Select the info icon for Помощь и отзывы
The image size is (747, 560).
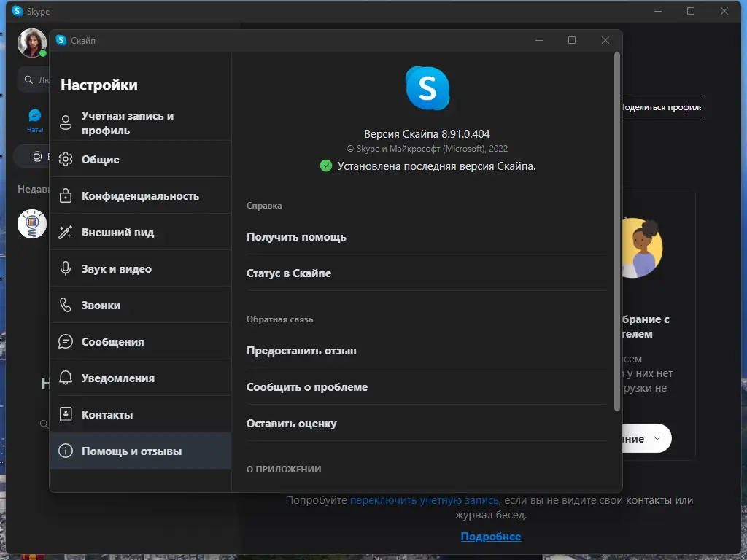pos(64,450)
